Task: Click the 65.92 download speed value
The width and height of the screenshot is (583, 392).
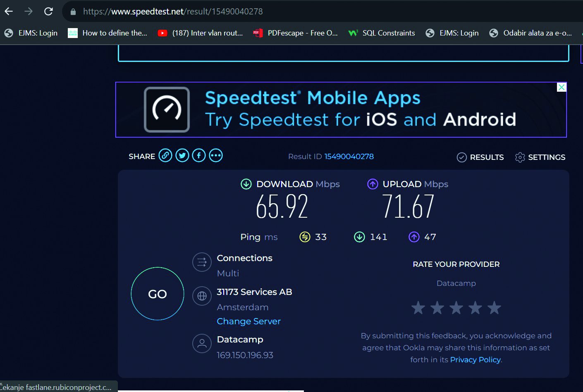Action: (282, 207)
